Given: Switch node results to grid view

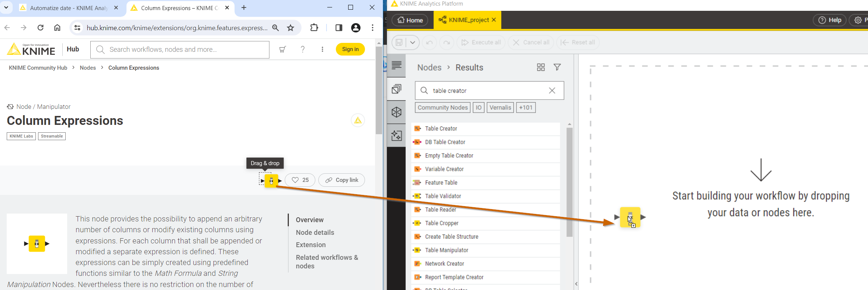Looking at the screenshot, I should click(541, 67).
